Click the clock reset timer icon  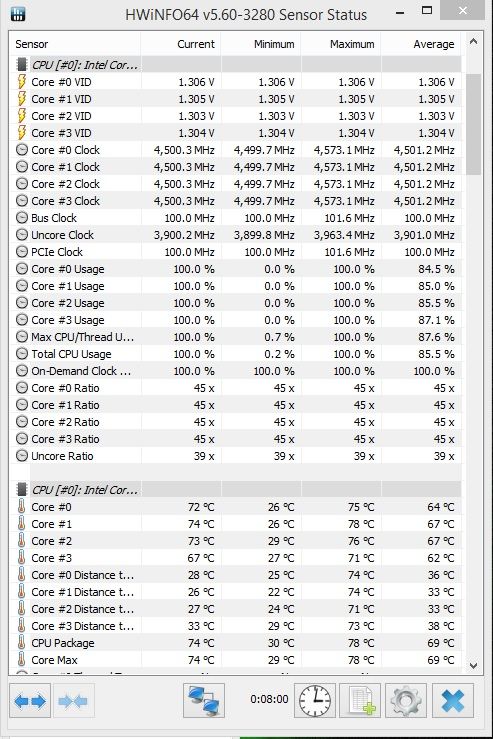tap(315, 701)
